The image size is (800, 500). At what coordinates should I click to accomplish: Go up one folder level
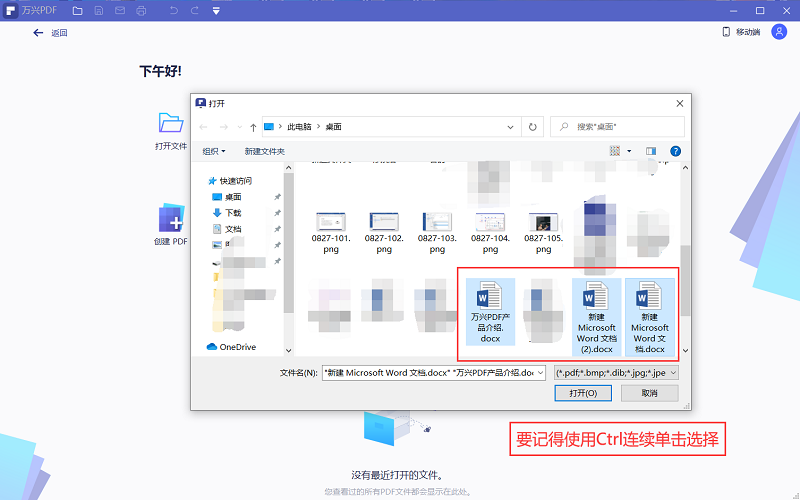point(253,127)
